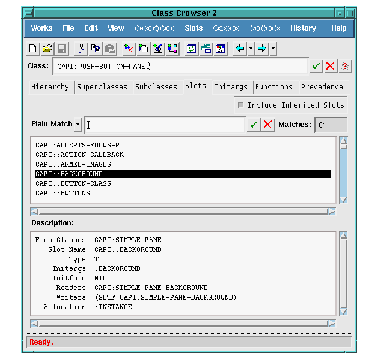379x360 pixels.
Task: Open the Edit menu
Action: coord(91,28)
